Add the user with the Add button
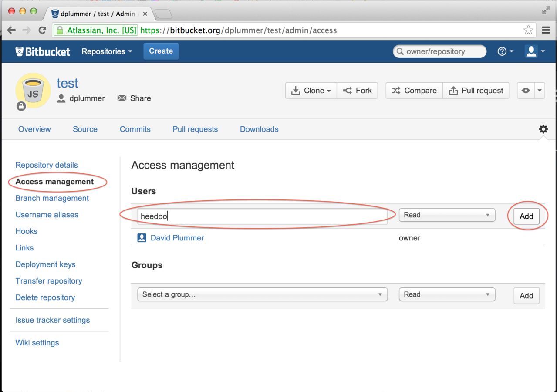Viewport: 557px width, 392px height. [526, 216]
